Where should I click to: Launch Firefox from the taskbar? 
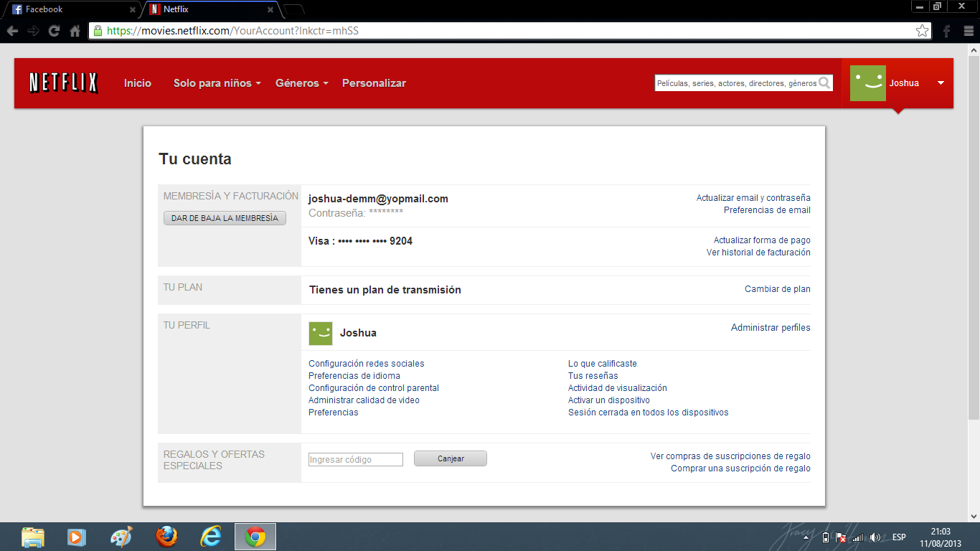tap(166, 537)
